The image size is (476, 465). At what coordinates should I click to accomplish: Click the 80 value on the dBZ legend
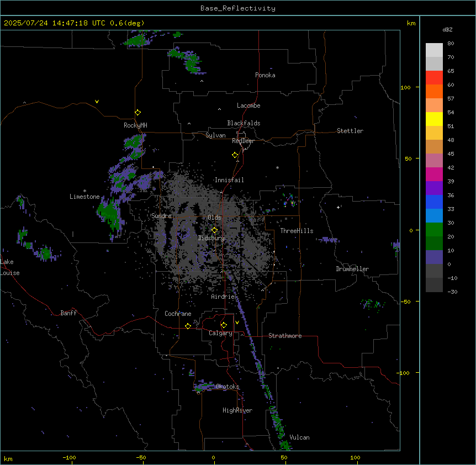click(451, 44)
